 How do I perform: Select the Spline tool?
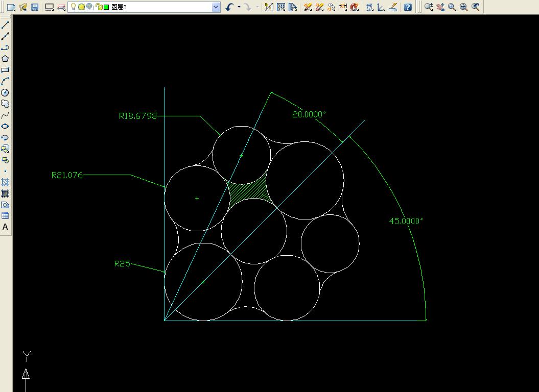5,115
